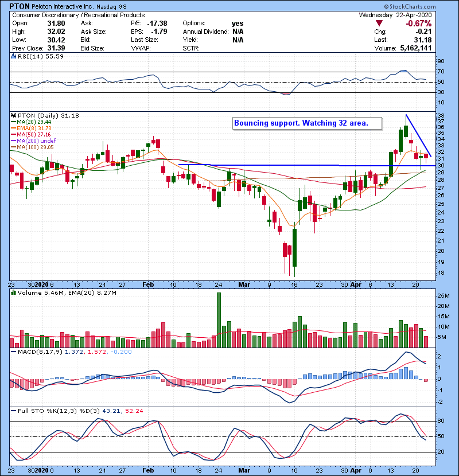Click the MA(50) 27.16 legend entry
Viewport: 459px width, 476px height.
tap(30, 134)
